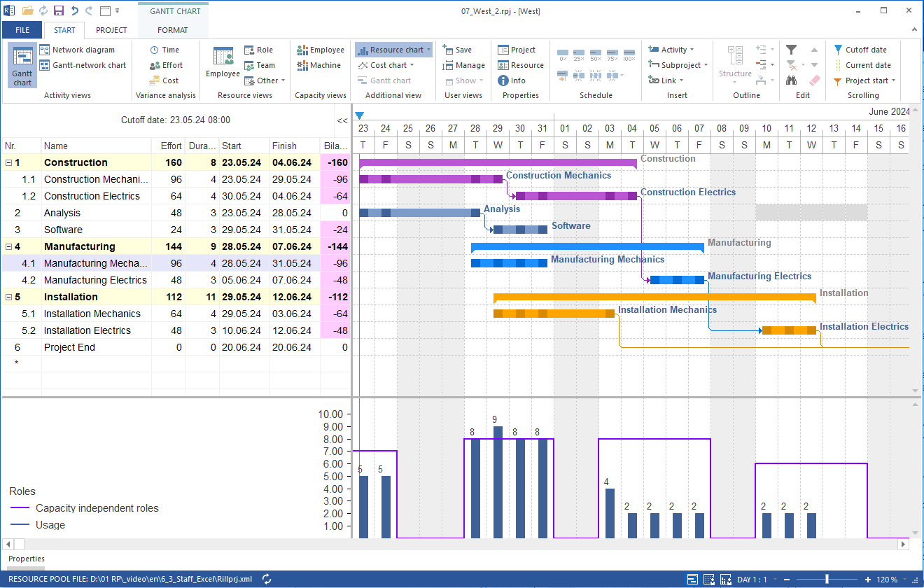Click the eraser icon in the Edit group
This screenshot has width=924, height=588.
point(813,80)
